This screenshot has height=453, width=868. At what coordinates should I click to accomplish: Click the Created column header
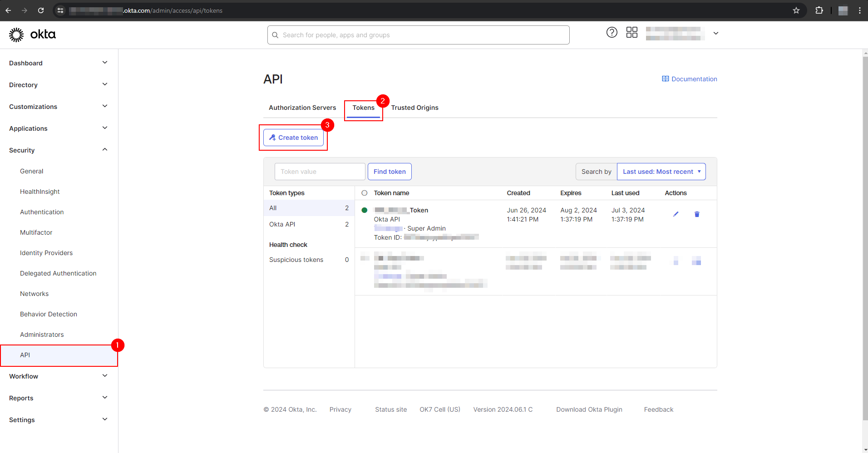[518, 193]
